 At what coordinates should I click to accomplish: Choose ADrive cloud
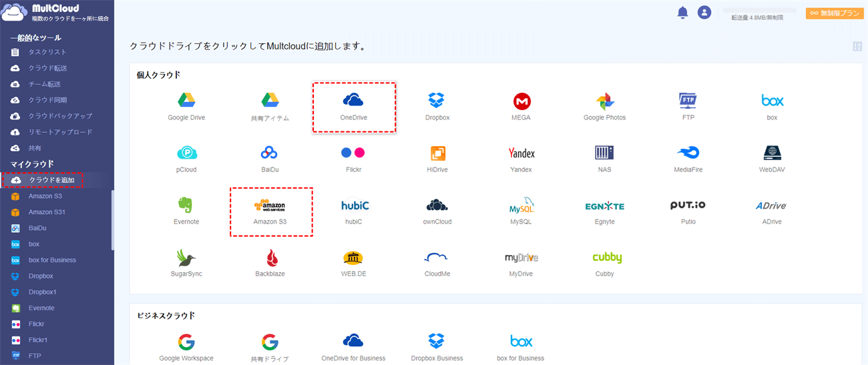pyautogui.click(x=773, y=211)
